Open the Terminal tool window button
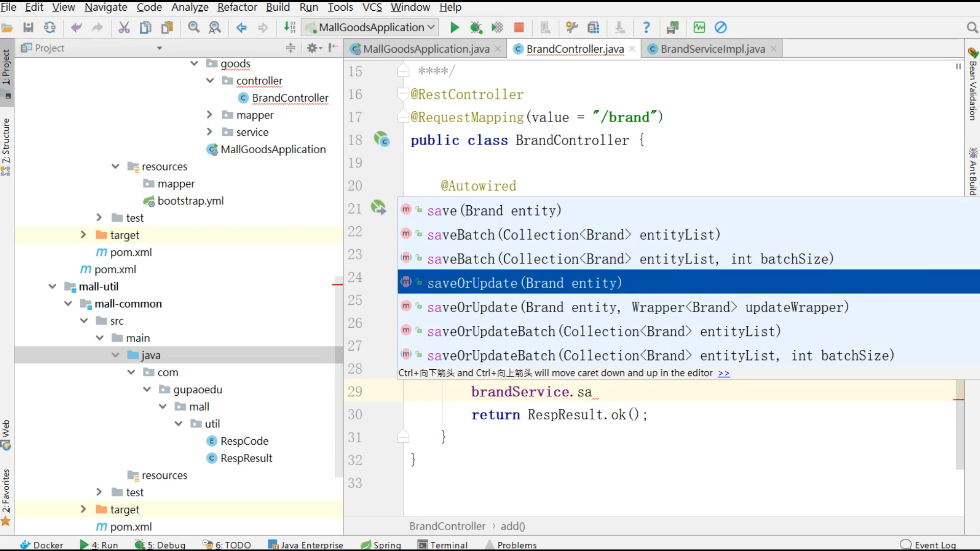This screenshot has width=980, height=551. pyautogui.click(x=443, y=545)
